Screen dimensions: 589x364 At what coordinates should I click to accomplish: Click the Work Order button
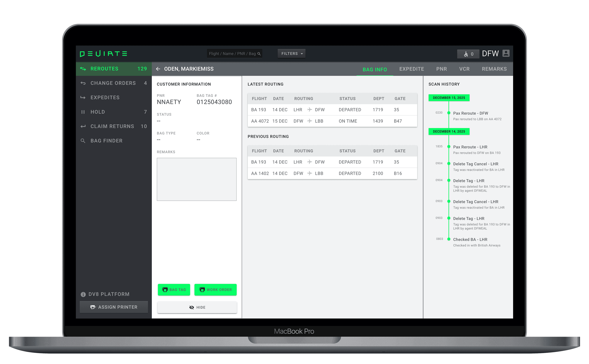(215, 290)
